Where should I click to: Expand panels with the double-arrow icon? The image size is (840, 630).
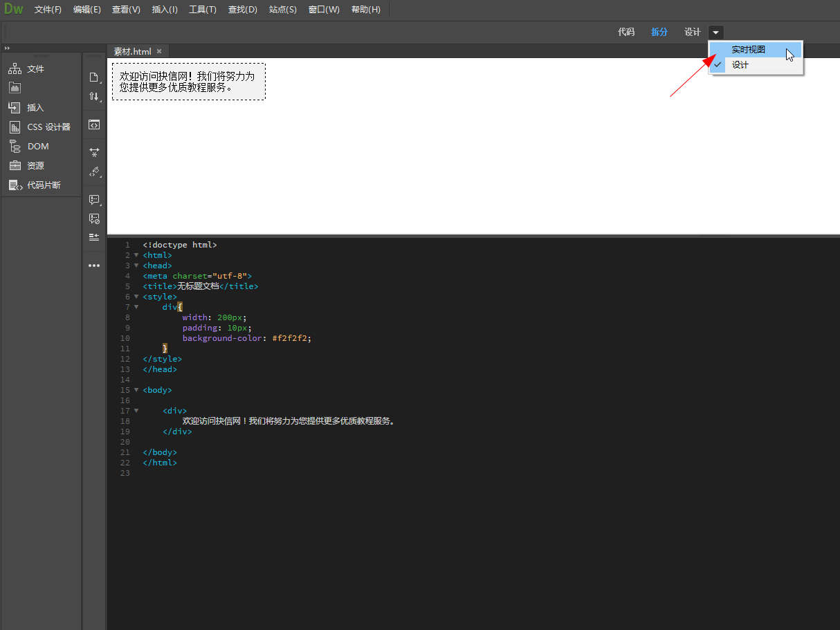click(x=7, y=48)
